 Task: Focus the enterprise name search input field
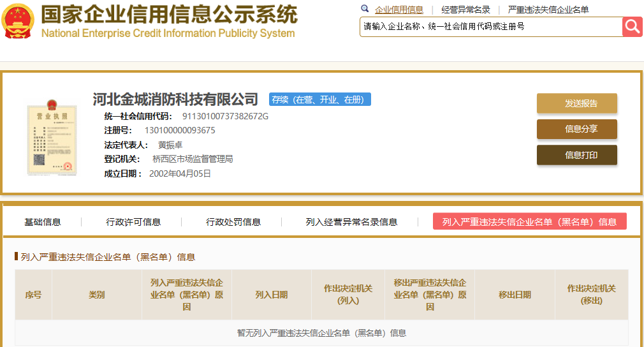(491, 27)
